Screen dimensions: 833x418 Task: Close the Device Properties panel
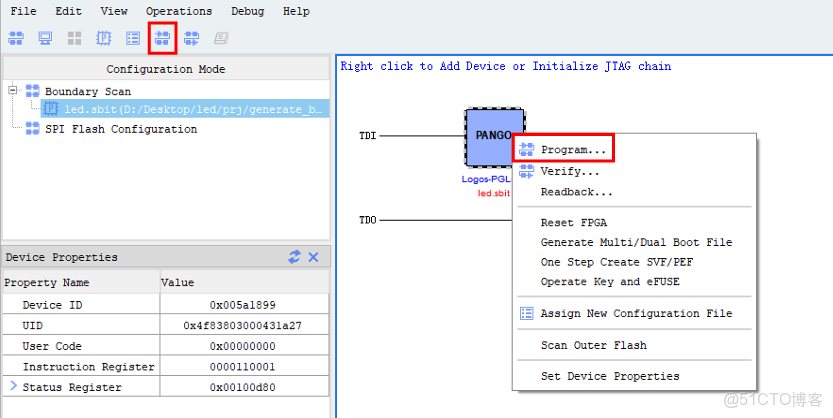(313, 257)
